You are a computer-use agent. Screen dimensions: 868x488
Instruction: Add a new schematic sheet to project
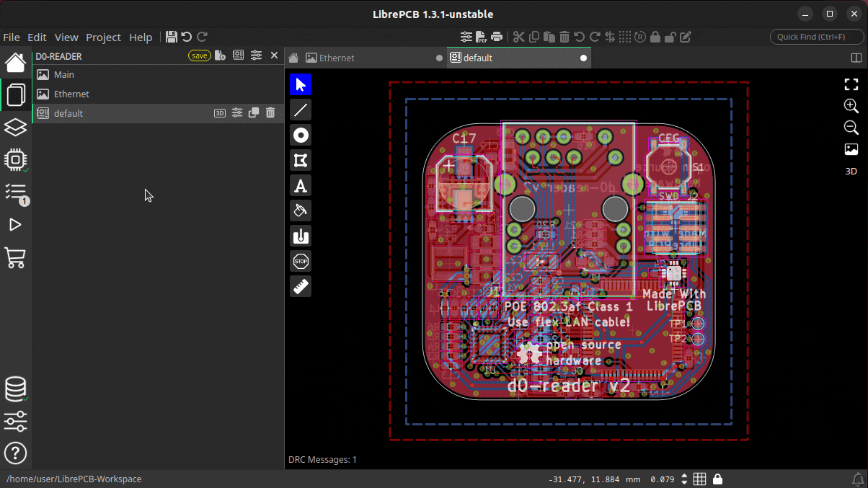coord(220,56)
